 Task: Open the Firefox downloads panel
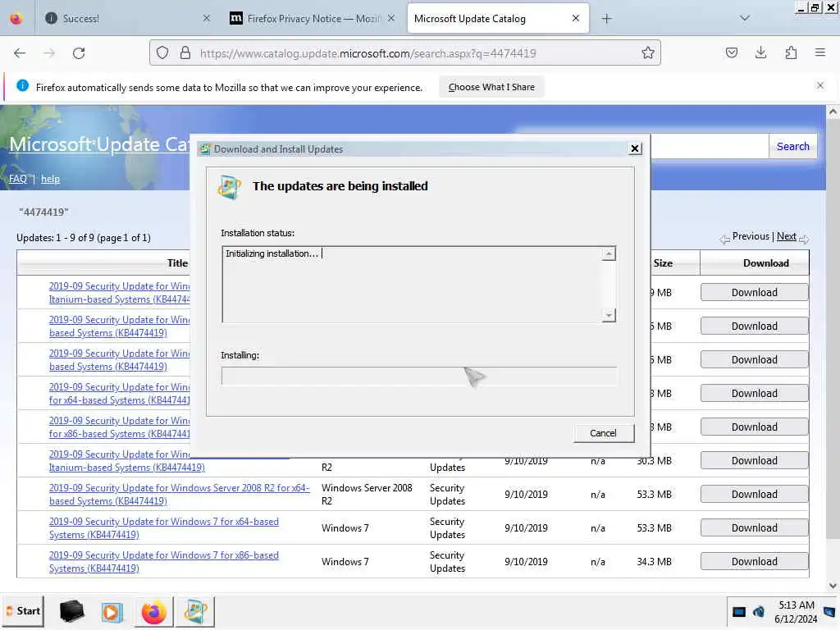click(x=760, y=52)
